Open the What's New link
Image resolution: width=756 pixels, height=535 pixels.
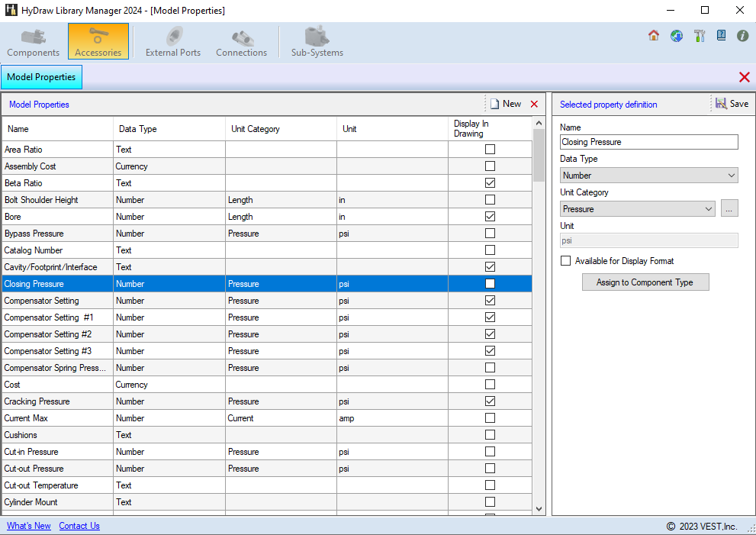point(29,526)
